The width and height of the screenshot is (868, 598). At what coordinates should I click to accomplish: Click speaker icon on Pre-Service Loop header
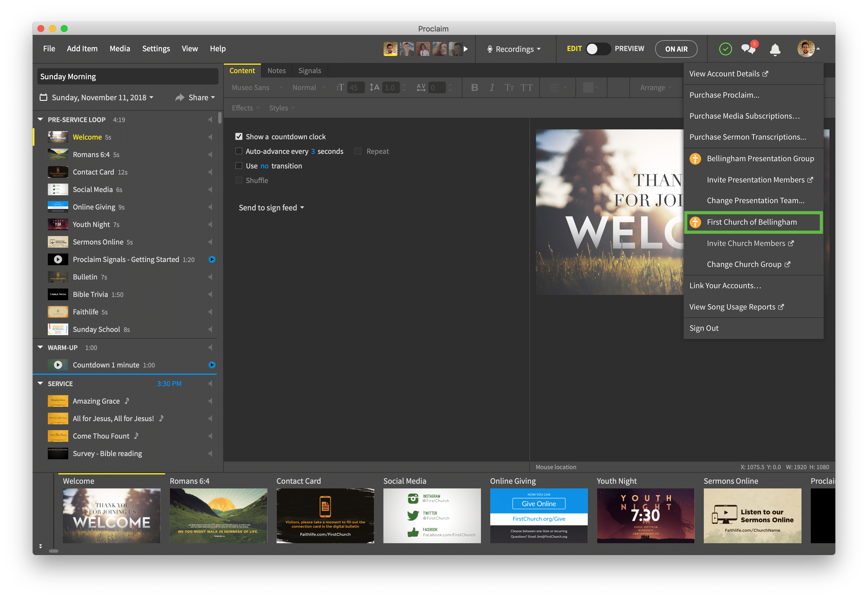click(210, 119)
